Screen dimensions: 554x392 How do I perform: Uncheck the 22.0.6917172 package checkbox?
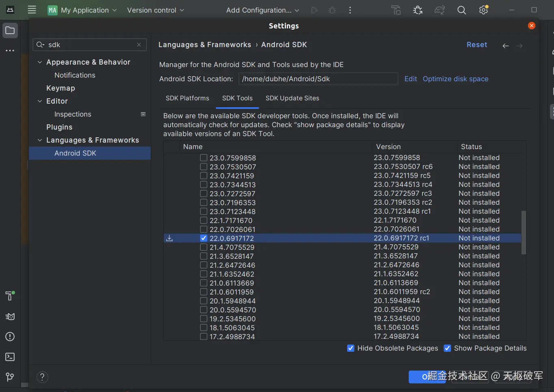pyautogui.click(x=204, y=238)
